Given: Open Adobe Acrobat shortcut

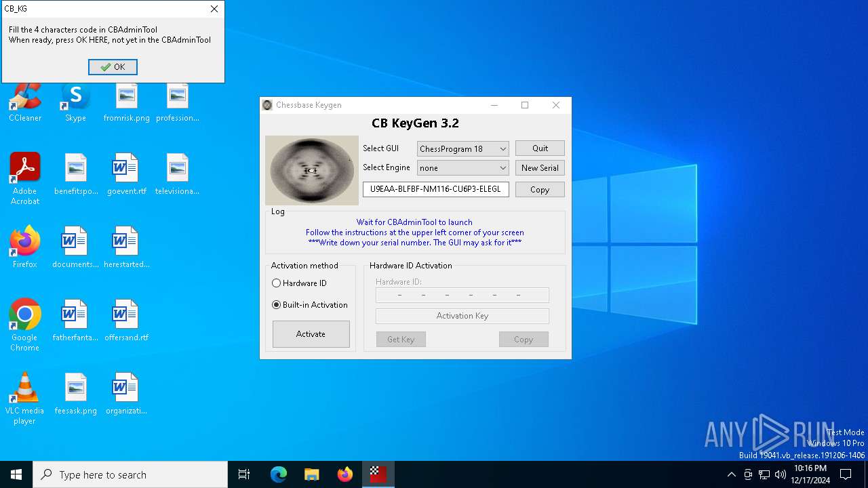Looking at the screenshot, I should 25,179.
